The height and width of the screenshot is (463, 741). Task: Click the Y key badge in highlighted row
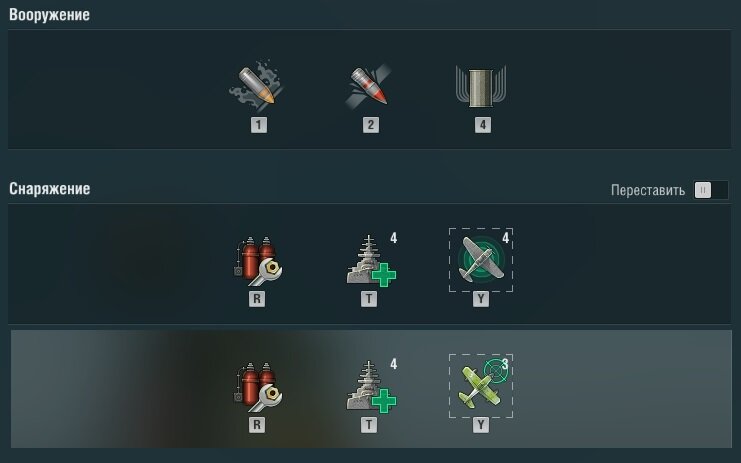pyautogui.click(x=481, y=425)
